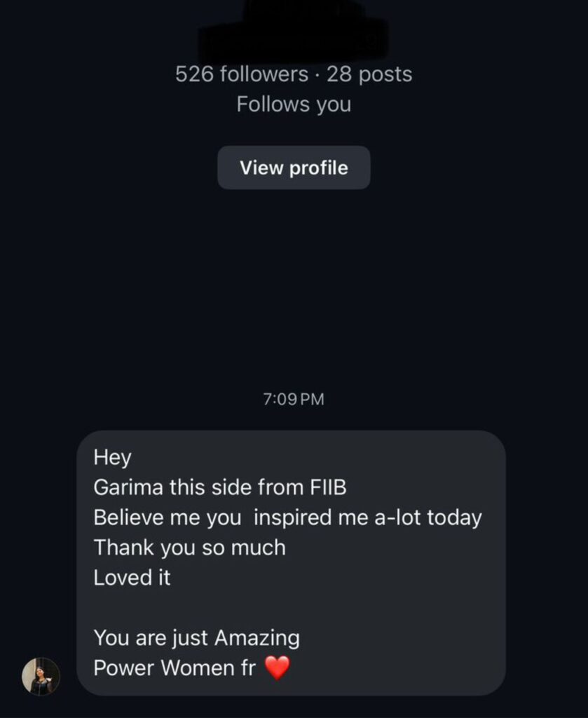Image resolution: width=588 pixels, height=718 pixels.
Task: Click the 'Loved it' line
Action: click(132, 577)
